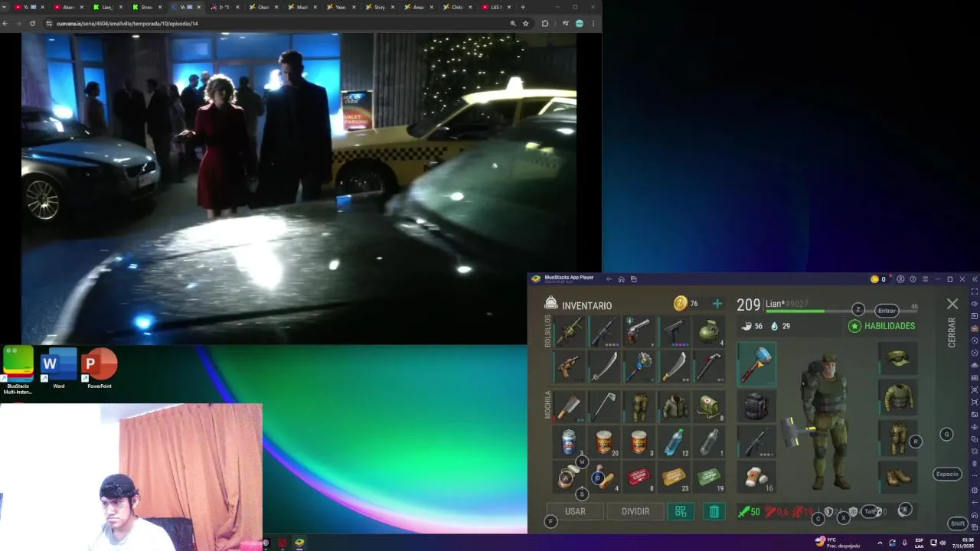Open Chrome tab search dropdown arrow
Image resolution: width=980 pixels, height=551 pixels.
(5, 7)
